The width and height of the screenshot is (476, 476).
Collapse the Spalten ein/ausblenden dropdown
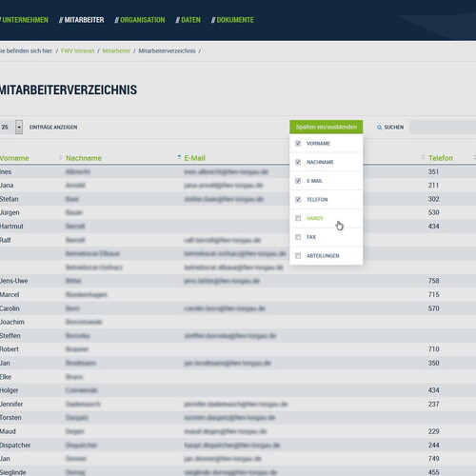[x=327, y=127]
